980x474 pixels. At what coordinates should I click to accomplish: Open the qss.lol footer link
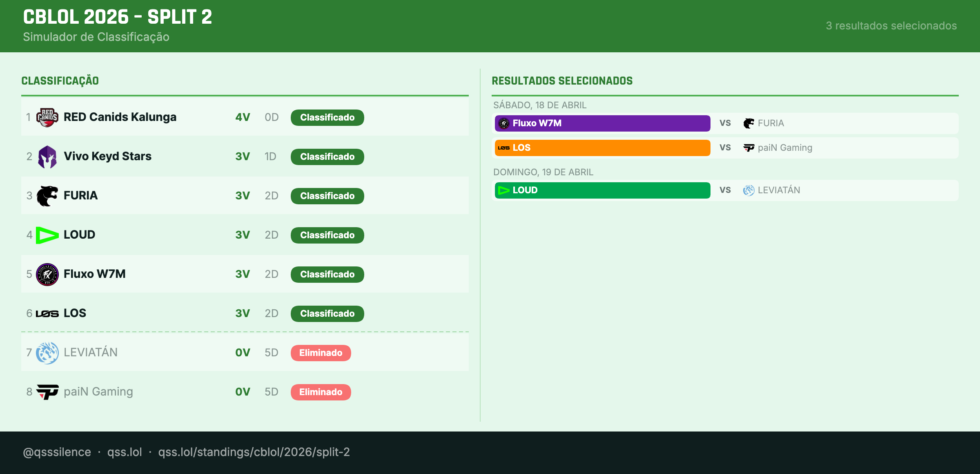click(x=125, y=452)
